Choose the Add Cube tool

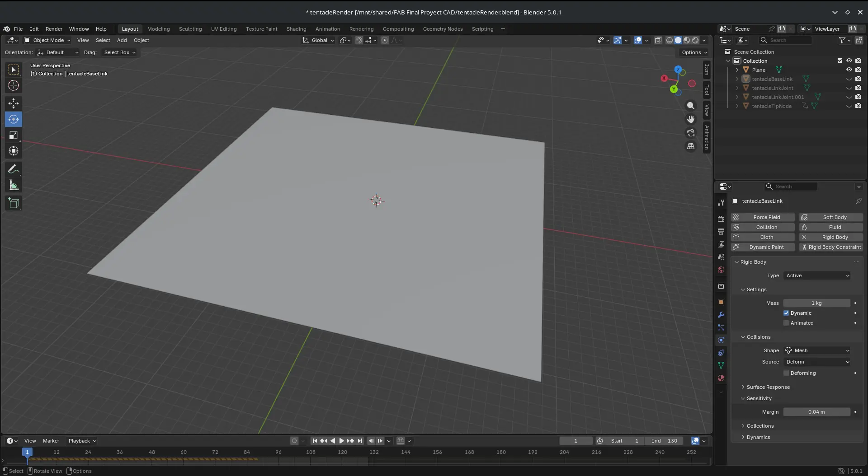click(14, 203)
